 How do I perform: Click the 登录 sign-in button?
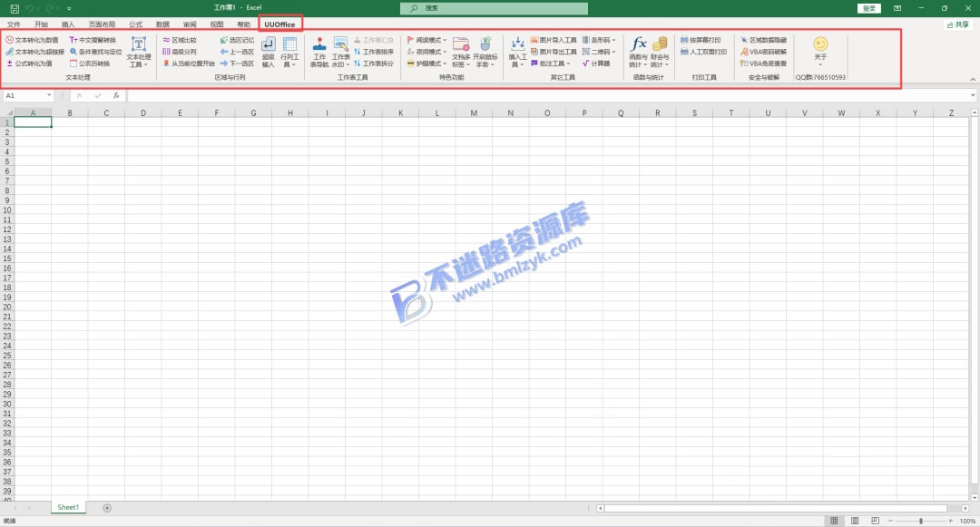pos(868,8)
